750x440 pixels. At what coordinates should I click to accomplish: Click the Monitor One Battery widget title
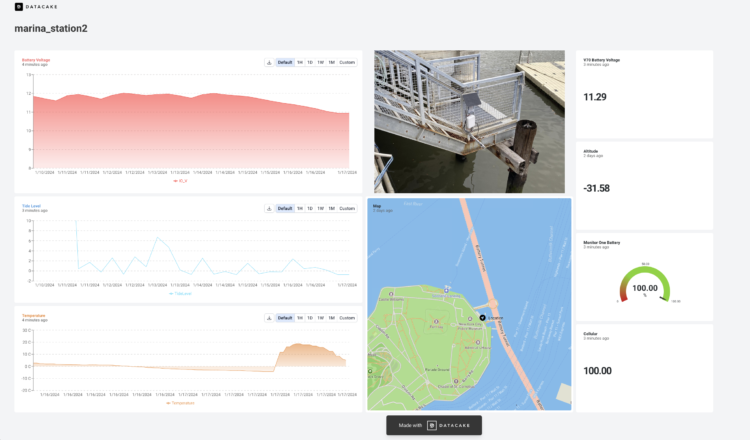[602, 243]
